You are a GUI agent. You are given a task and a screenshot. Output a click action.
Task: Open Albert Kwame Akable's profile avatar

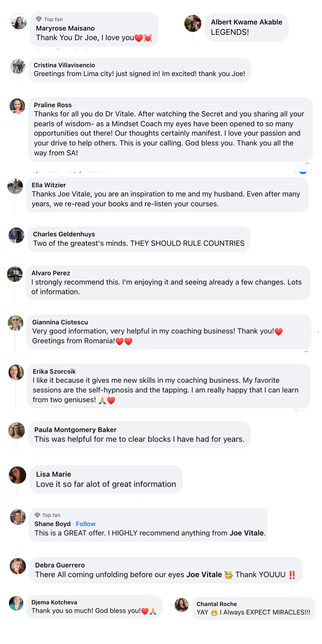(x=193, y=24)
